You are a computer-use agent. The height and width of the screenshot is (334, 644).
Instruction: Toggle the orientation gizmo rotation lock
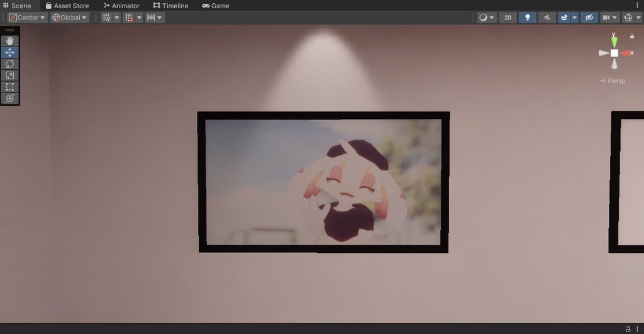click(632, 36)
